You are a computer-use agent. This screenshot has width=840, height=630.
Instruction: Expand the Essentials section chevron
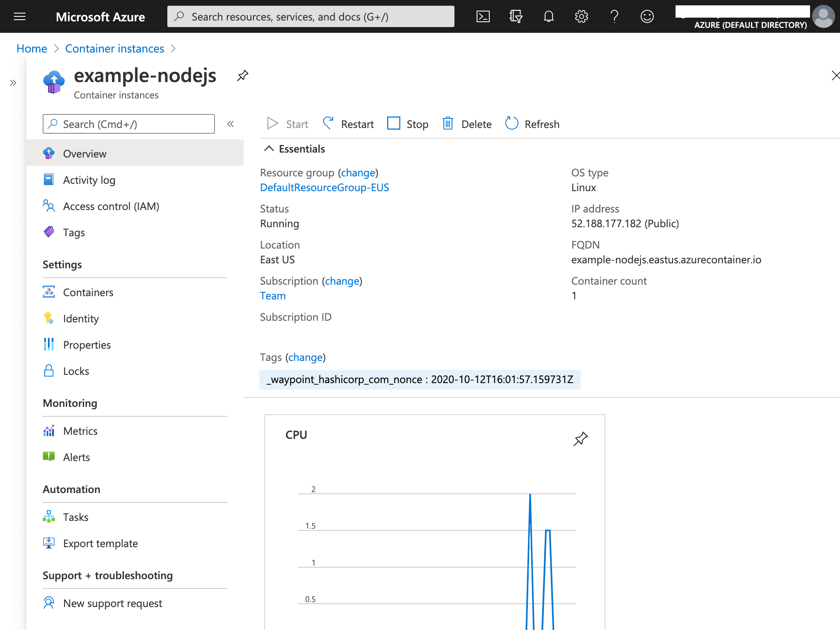tap(269, 148)
